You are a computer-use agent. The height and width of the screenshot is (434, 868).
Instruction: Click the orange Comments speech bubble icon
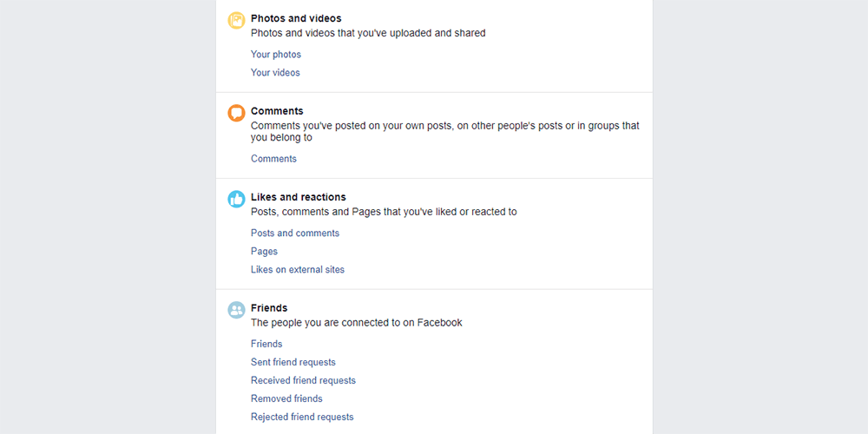236,113
